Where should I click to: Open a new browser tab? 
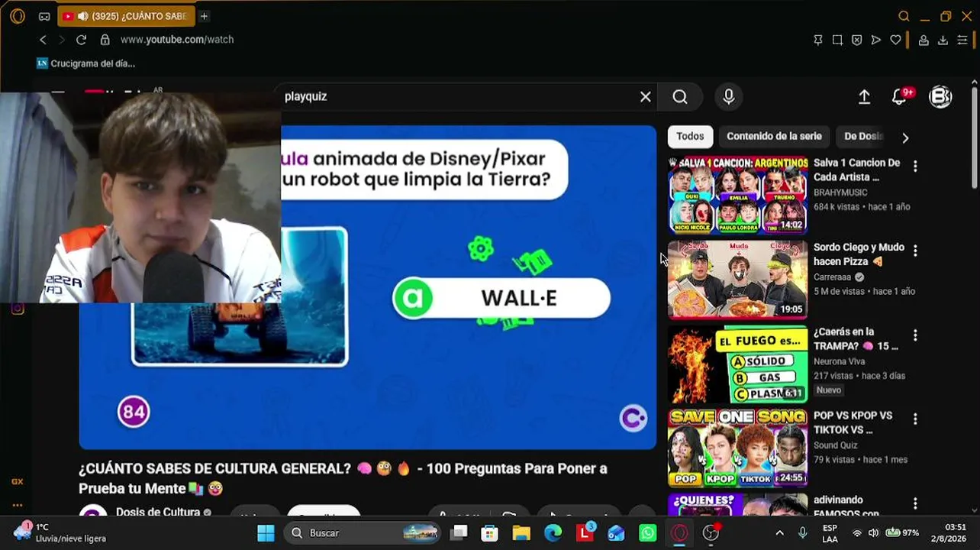click(204, 16)
